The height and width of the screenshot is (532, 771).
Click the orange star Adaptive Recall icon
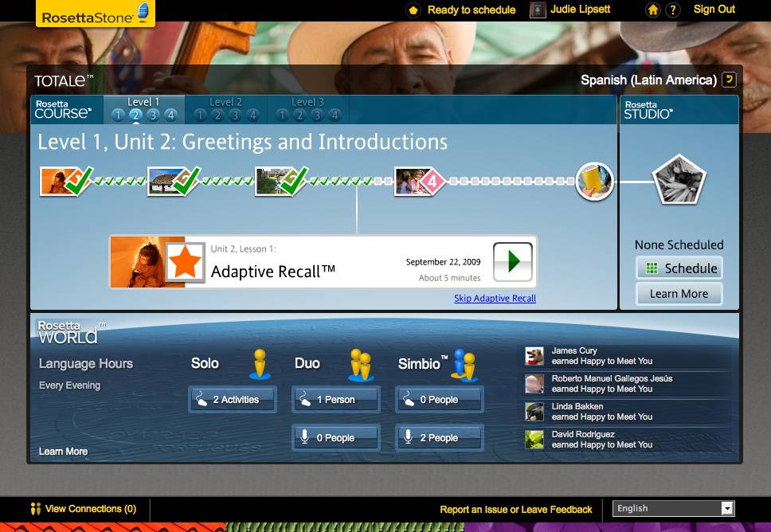pos(185,262)
